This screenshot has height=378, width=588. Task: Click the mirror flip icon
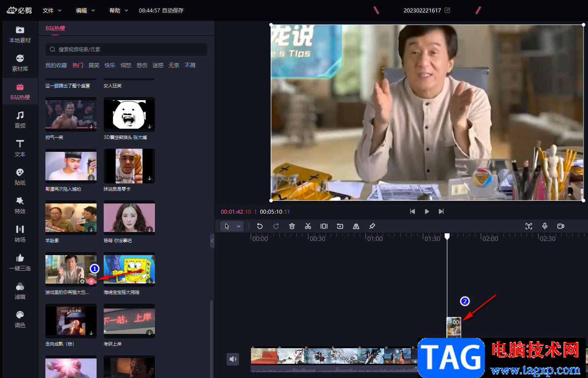tap(356, 226)
